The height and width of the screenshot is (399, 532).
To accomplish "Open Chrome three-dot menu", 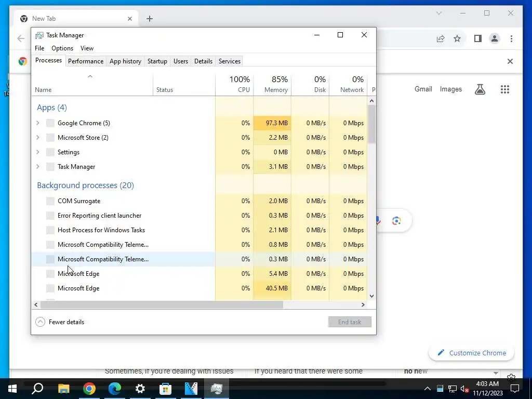I will pyautogui.click(x=511, y=38).
